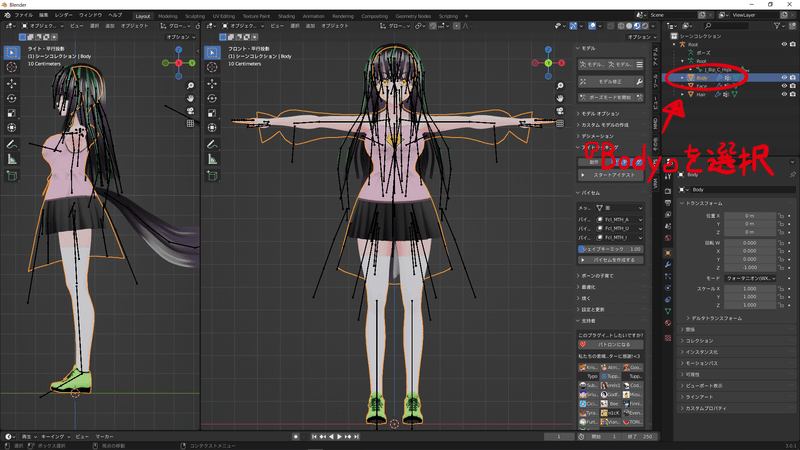Image resolution: width=800 pixels, height=450 pixels.
Task: Select the Measure tool in left viewport
Action: pyautogui.click(x=12, y=160)
